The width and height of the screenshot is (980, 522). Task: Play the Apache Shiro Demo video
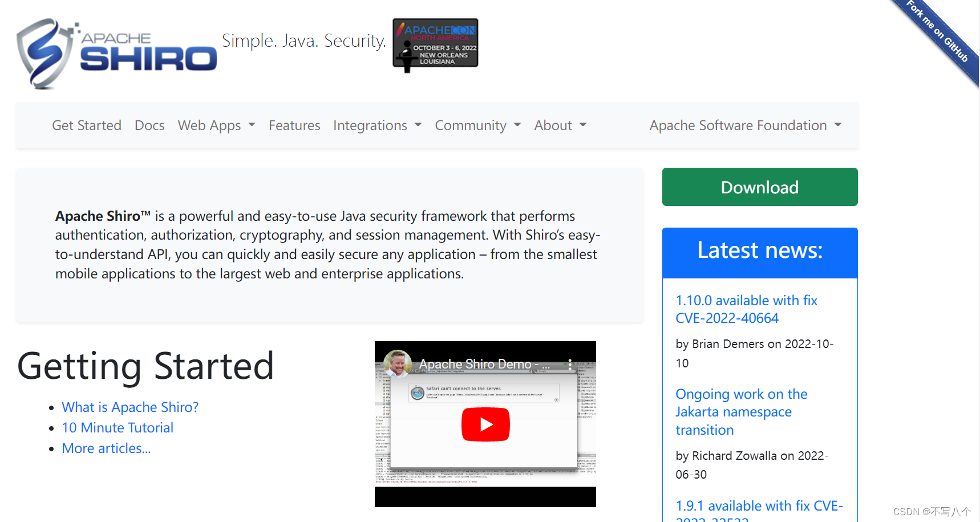485,424
